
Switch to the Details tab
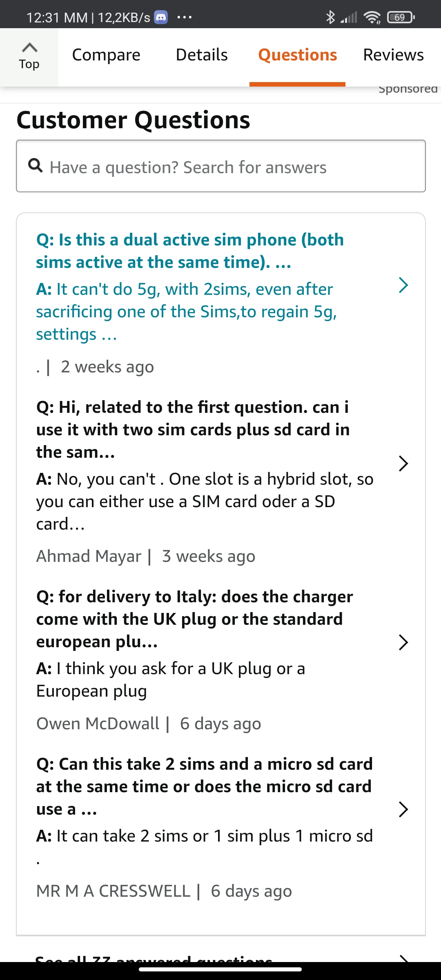(x=202, y=55)
